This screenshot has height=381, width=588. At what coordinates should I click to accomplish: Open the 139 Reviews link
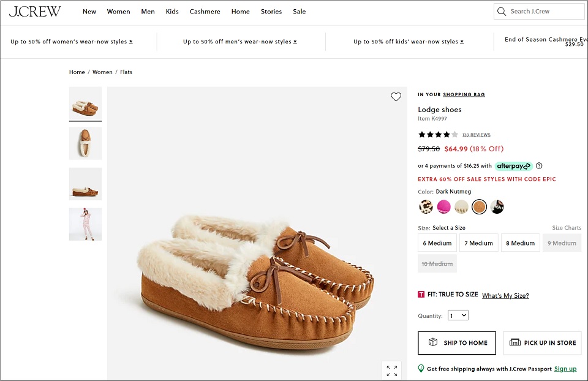click(477, 135)
